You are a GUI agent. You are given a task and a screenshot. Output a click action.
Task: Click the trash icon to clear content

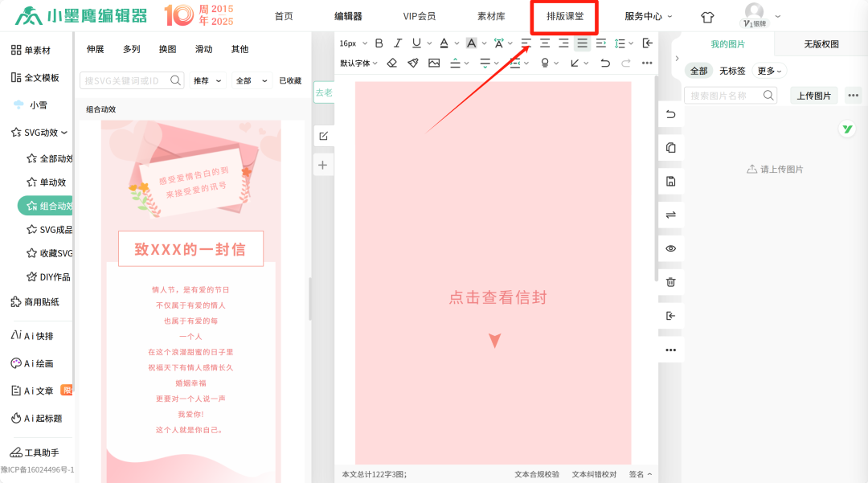[671, 282]
